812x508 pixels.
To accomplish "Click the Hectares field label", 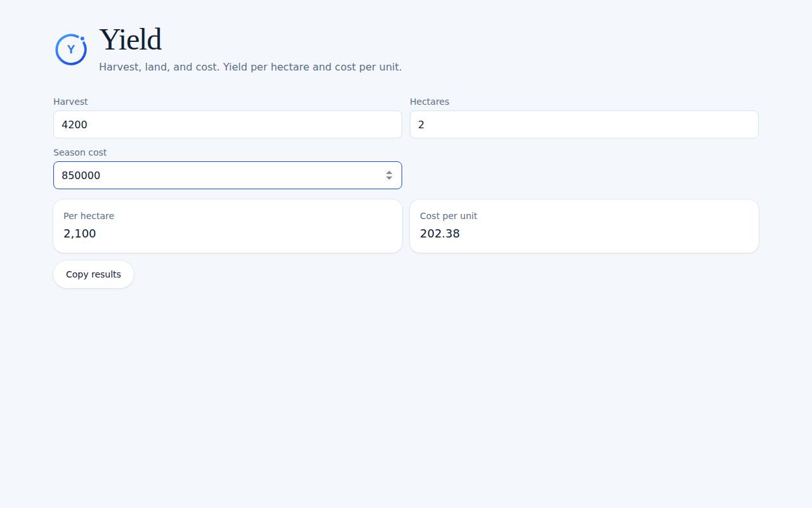I will click(429, 102).
